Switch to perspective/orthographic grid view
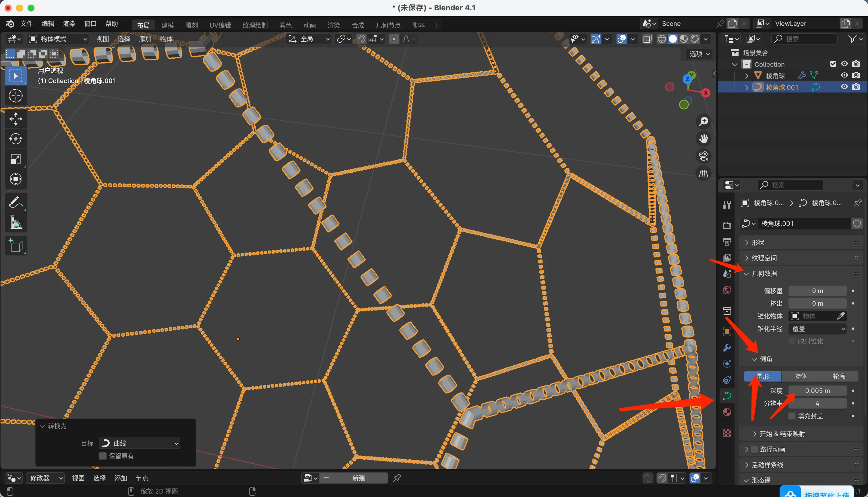 coord(703,174)
